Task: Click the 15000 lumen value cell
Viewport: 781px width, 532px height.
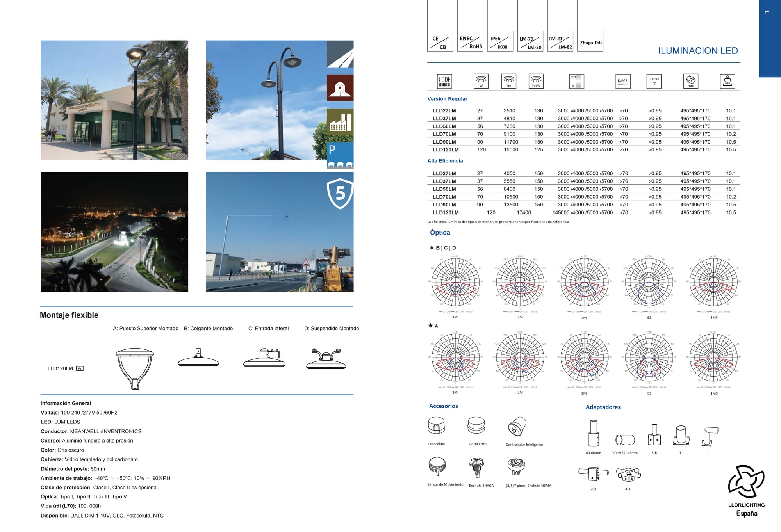Action: pyautogui.click(x=511, y=150)
